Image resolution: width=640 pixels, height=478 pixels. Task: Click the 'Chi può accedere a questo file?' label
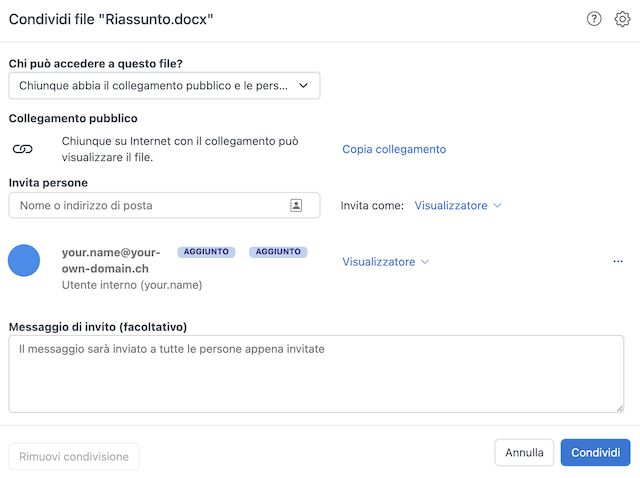point(96,64)
